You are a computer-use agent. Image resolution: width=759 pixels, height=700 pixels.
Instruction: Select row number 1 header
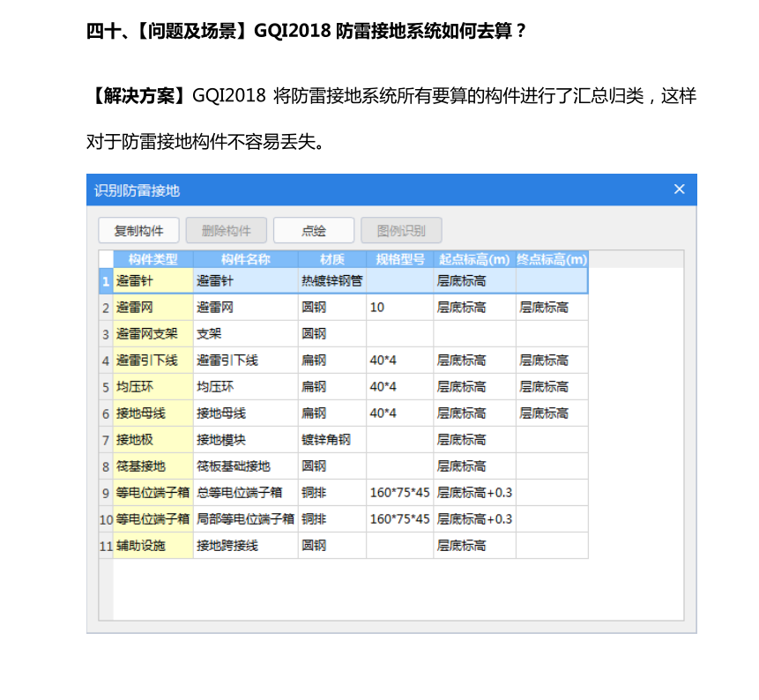coord(106,280)
